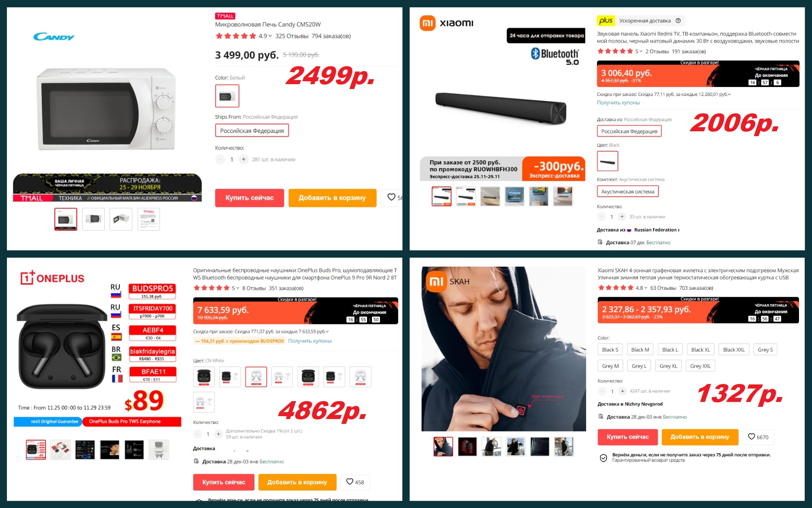Click the plus icon for OnePlus Buds quantity
Screen dimensions: 812x508
coord(218,434)
